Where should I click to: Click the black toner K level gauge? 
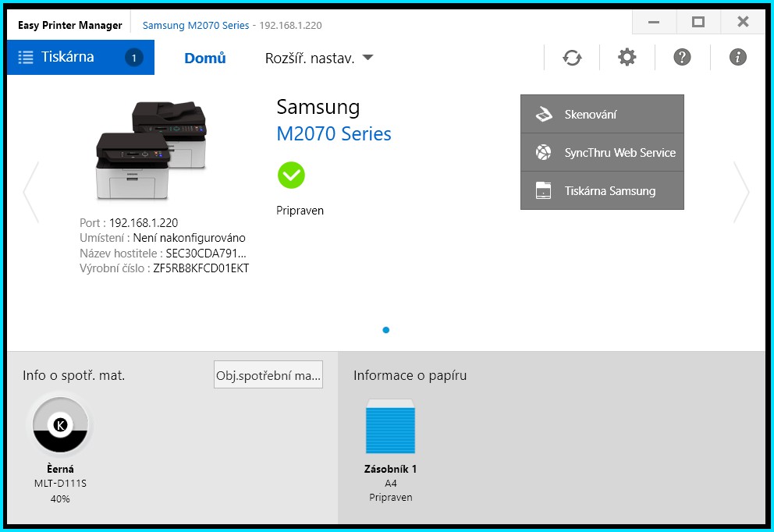(x=60, y=425)
